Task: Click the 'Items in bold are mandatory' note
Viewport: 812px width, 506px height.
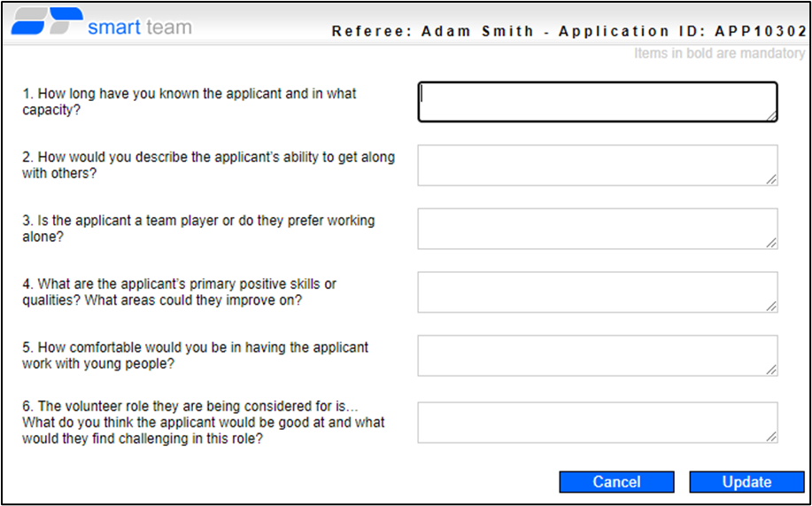Action: coord(719,54)
